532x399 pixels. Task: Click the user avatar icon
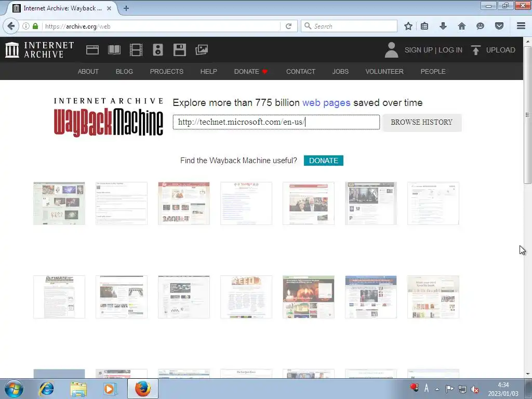pos(391,50)
